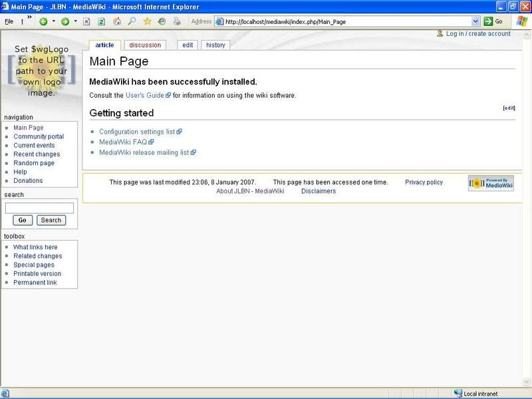
Task: Expand the address bar dropdown
Action: coord(475,21)
